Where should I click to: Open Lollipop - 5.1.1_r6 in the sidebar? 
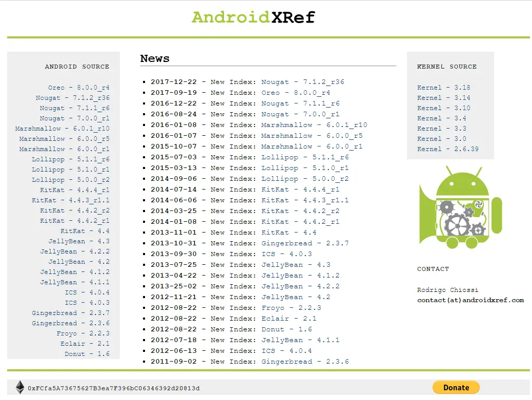(71, 159)
